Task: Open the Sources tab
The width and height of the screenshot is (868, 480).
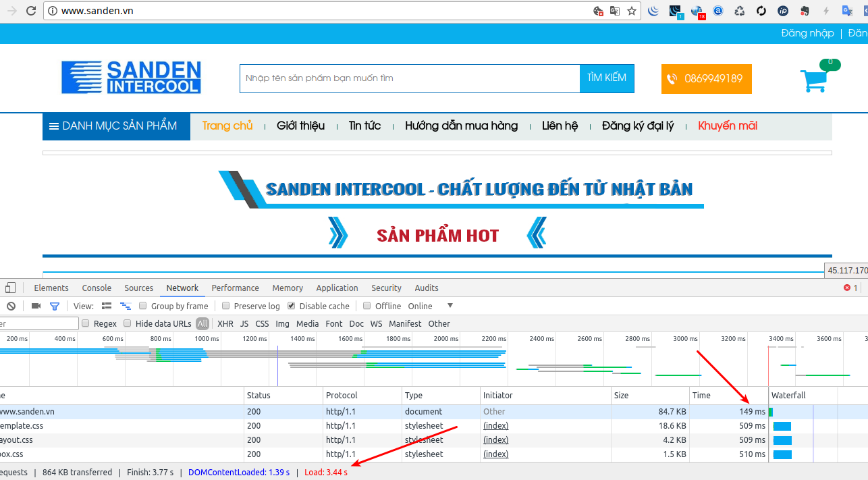Action: point(139,288)
